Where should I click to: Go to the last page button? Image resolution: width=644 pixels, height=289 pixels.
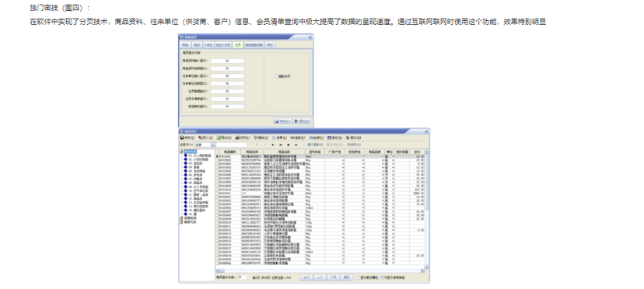[347, 277]
